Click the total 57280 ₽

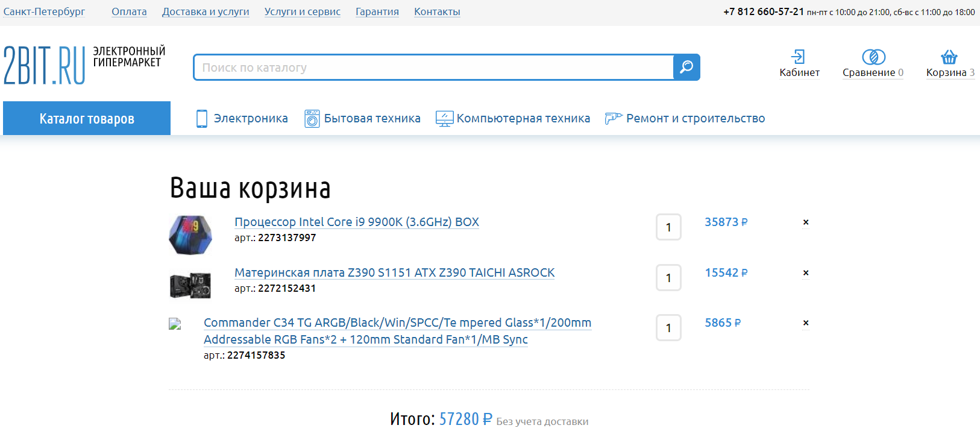pos(466,418)
